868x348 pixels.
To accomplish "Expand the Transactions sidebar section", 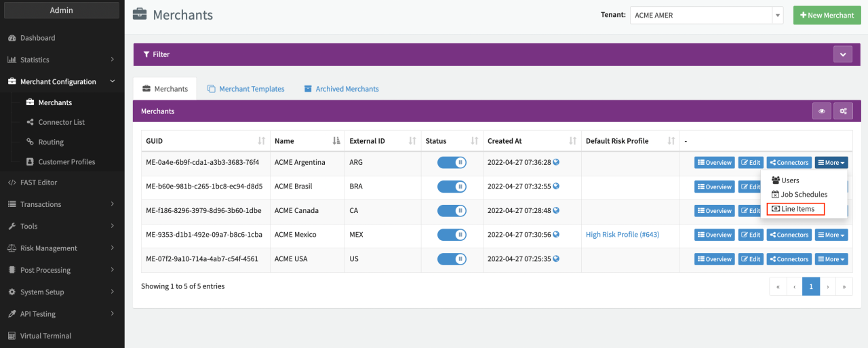I will [61, 204].
